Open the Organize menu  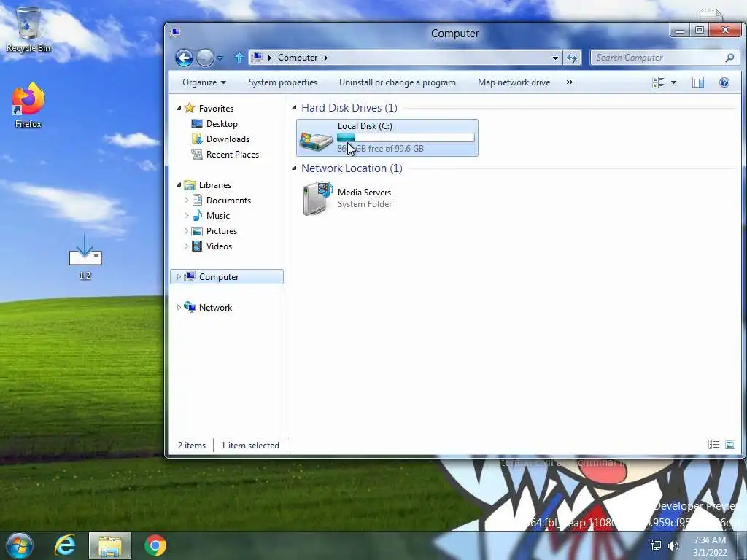tap(204, 82)
